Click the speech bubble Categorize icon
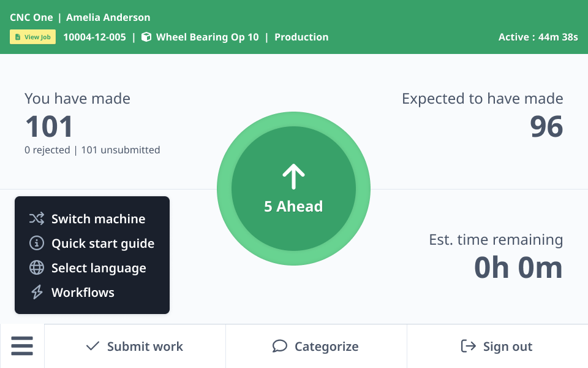 [x=280, y=347]
